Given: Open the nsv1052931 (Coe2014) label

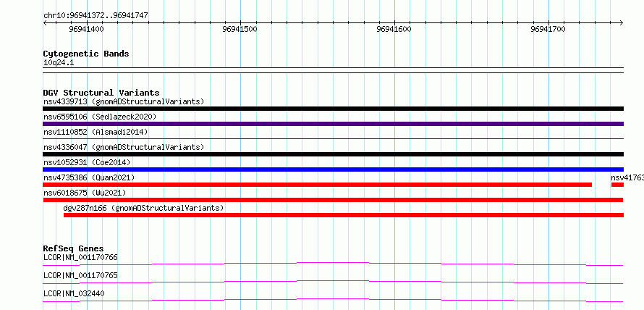Looking at the screenshot, I should (x=87, y=162).
